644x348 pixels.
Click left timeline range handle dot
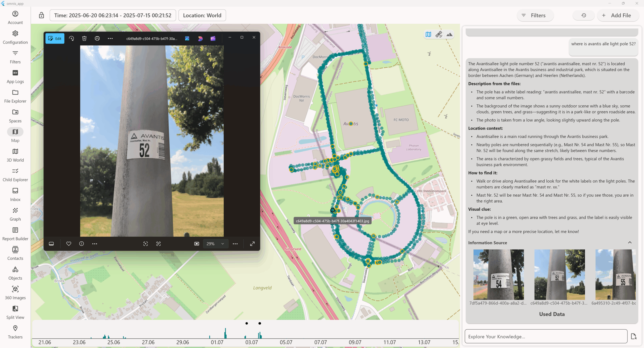[247, 323]
